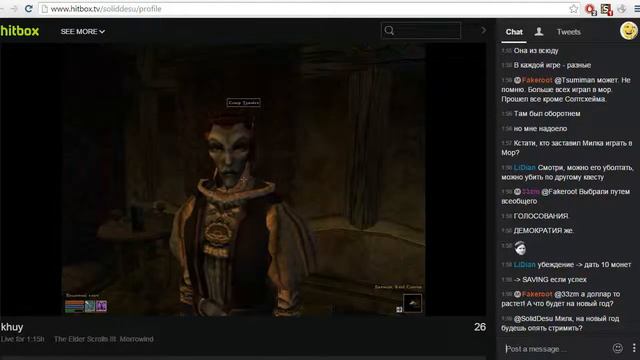The image size is (640, 360).
Task: Click the message 'Там был оборотнем'
Action: (x=547, y=113)
